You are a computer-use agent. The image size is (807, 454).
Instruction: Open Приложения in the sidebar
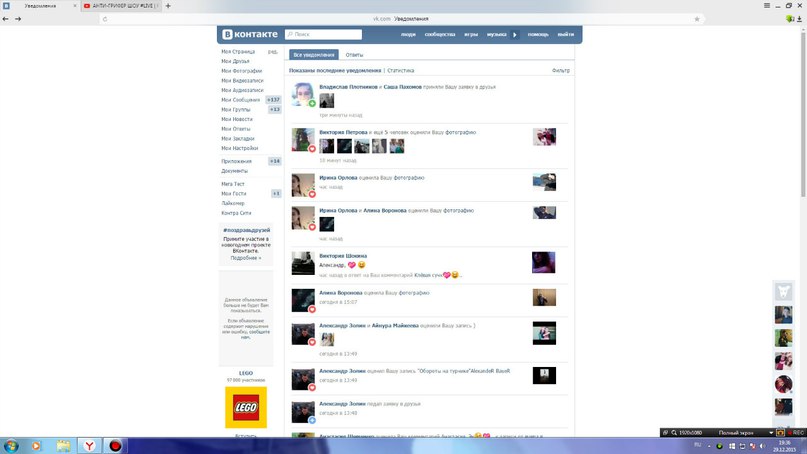coord(236,161)
